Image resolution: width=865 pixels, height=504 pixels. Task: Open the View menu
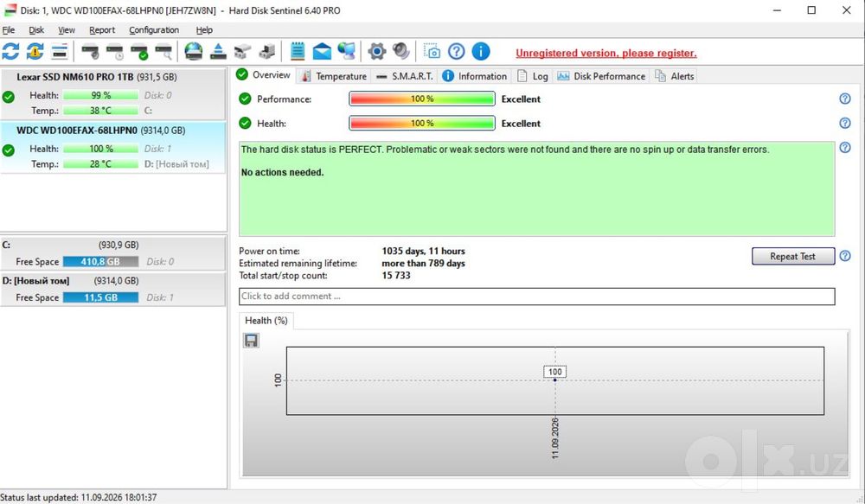[x=67, y=29]
